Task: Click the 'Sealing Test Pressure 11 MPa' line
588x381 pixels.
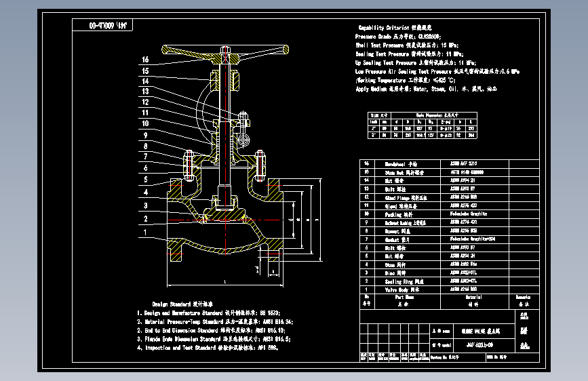Action: tap(410, 54)
